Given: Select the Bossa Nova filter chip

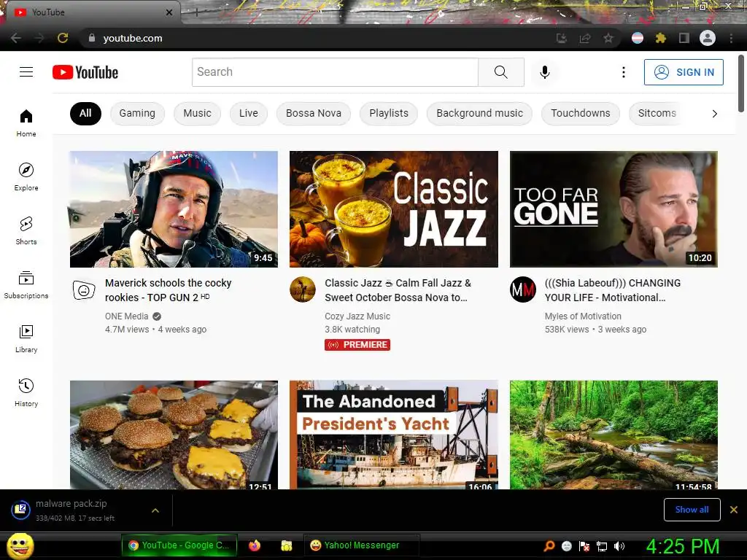Looking at the screenshot, I should tap(314, 113).
